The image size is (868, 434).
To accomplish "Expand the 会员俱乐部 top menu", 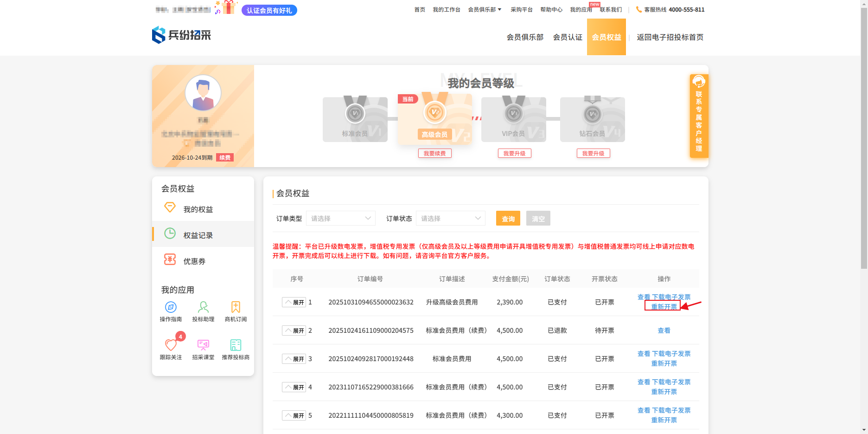I will (485, 10).
